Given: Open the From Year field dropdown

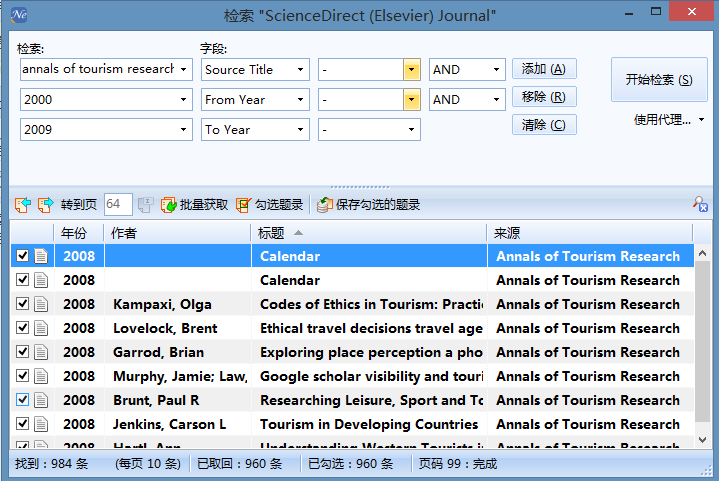Looking at the screenshot, I should (300, 100).
